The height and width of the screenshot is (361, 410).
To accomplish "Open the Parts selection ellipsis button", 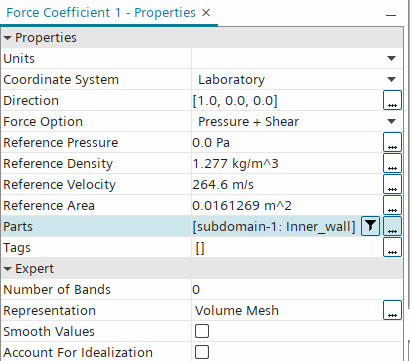I will point(392,226).
